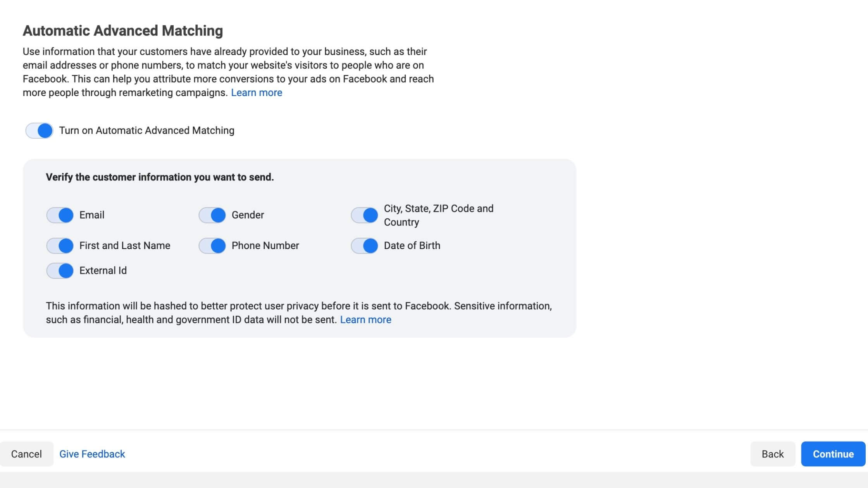Disable the Gender toggle switch
The height and width of the screenshot is (488, 868).
[212, 215]
